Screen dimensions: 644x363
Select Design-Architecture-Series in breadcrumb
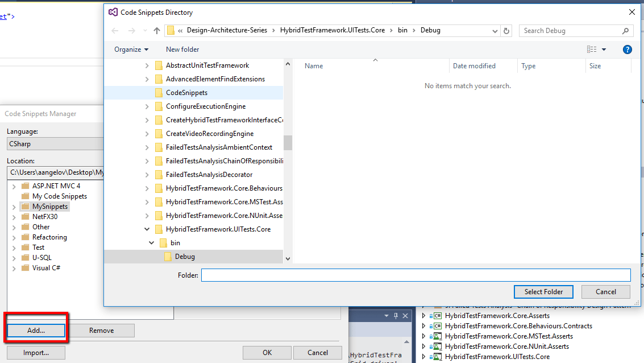pos(227,30)
